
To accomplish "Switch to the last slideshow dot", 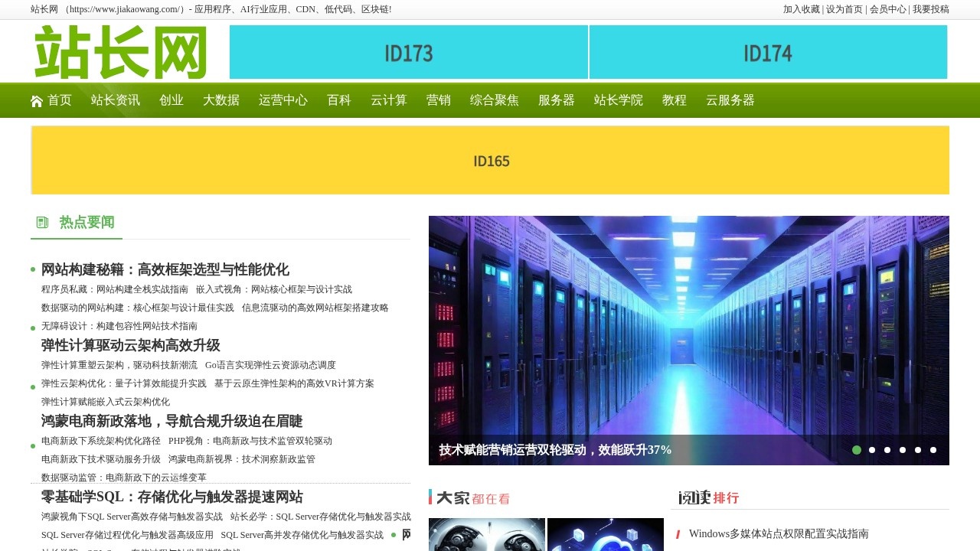I will click(x=933, y=450).
